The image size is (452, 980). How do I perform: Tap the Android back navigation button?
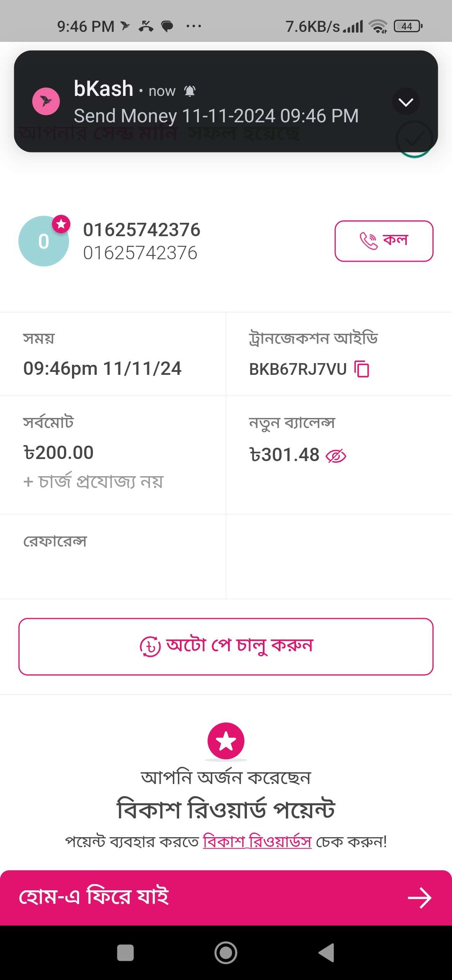(x=326, y=953)
